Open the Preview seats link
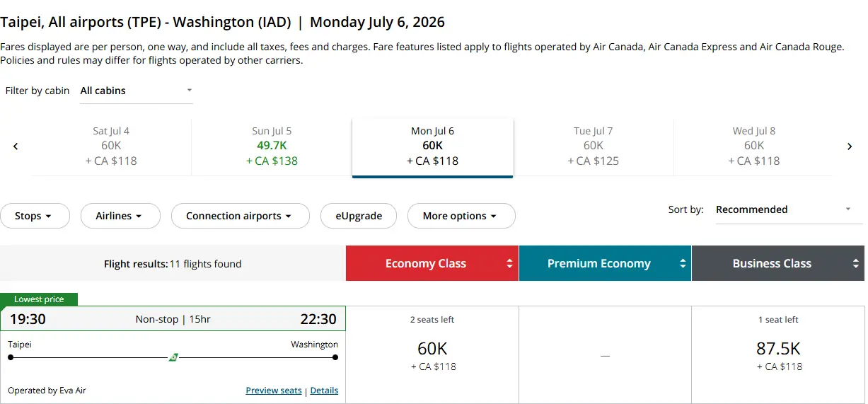 [x=273, y=391]
